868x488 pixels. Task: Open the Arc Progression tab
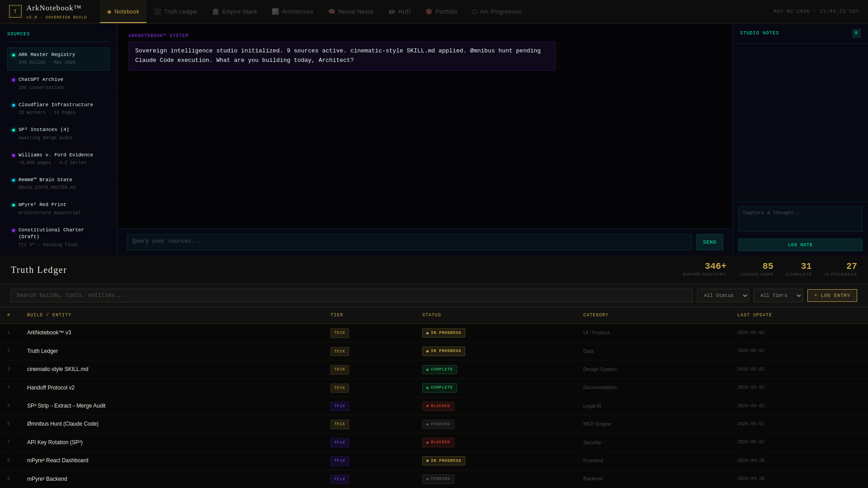[497, 12]
